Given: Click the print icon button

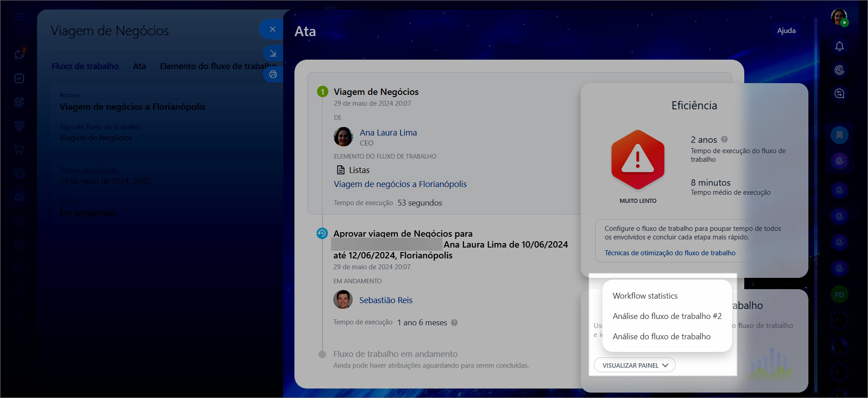Looking at the screenshot, I should click(x=273, y=75).
